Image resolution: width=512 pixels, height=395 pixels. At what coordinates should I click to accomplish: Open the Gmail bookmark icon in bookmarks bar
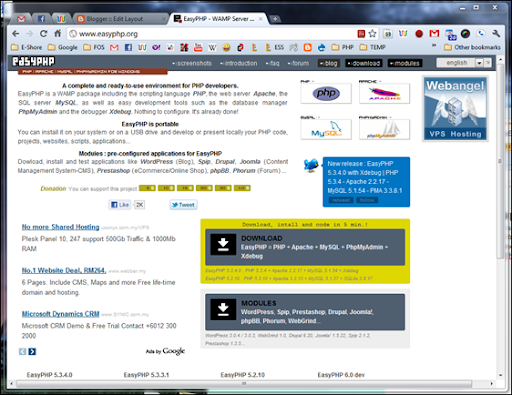click(x=114, y=48)
